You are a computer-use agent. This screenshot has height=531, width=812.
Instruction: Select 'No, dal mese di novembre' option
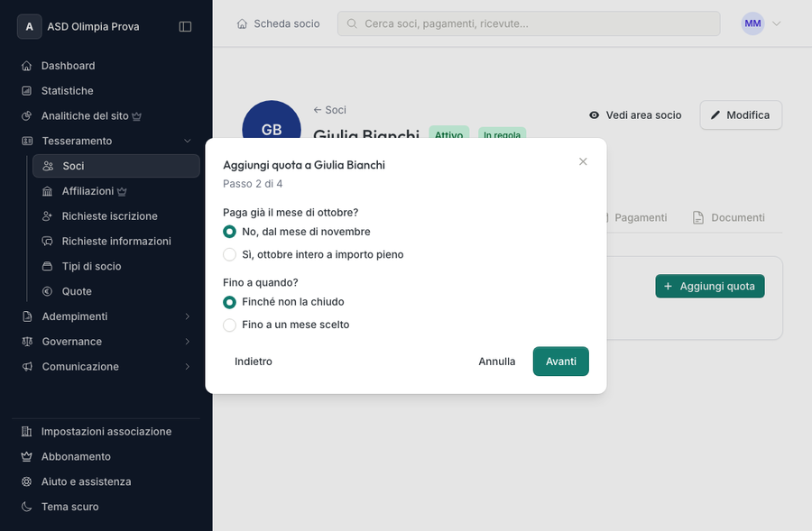coord(229,232)
